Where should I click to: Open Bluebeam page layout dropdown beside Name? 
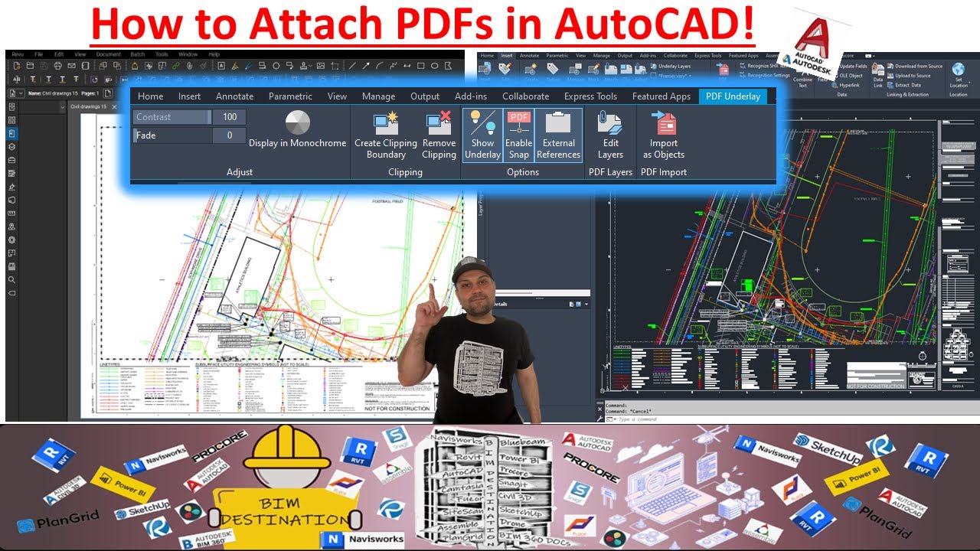[21, 93]
